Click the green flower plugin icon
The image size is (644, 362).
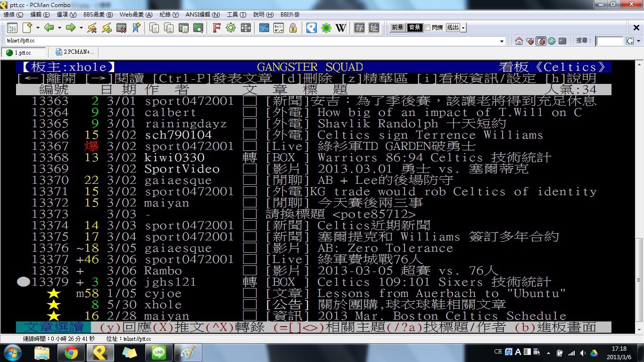(x=326, y=28)
